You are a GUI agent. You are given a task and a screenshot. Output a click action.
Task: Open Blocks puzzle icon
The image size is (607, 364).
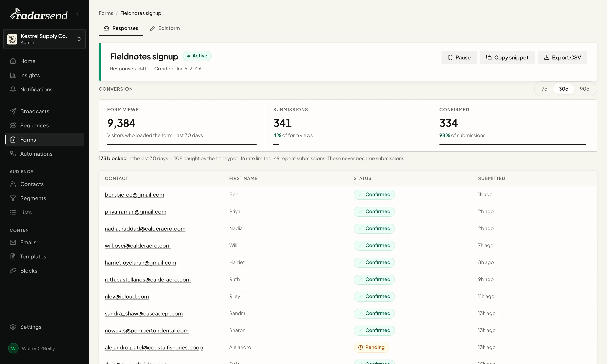pyautogui.click(x=13, y=271)
